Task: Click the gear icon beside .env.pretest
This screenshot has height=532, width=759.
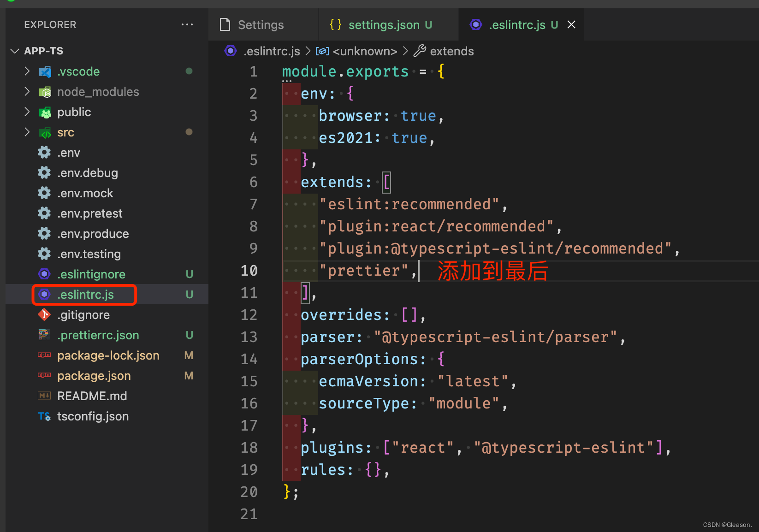Action: 44,213
